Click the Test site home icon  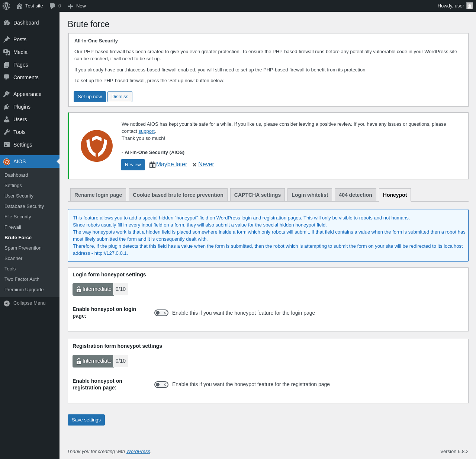tap(19, 6)
